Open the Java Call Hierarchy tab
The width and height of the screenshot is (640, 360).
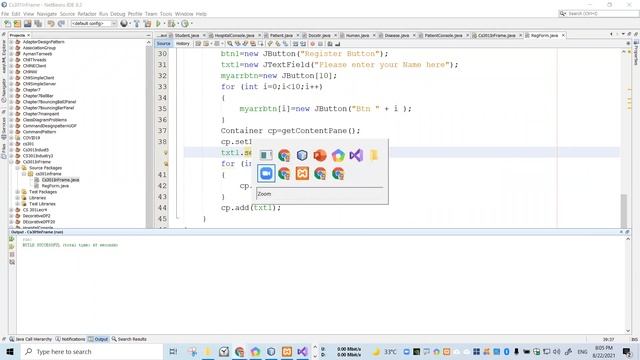[x=31, y=339]
